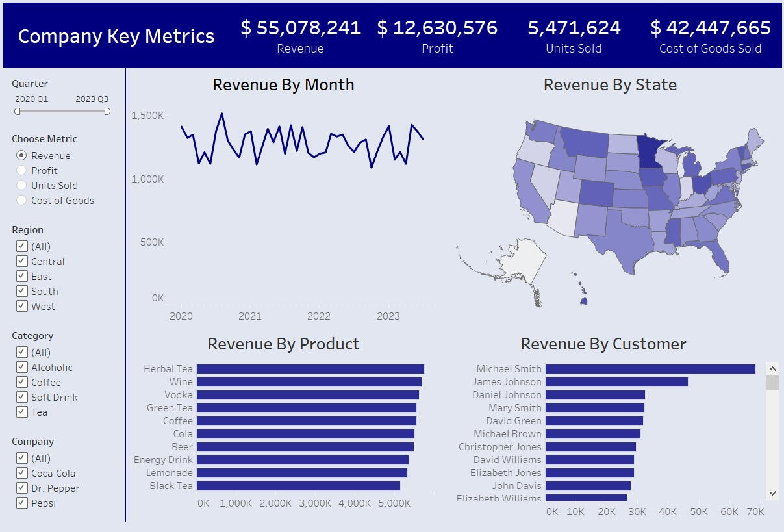784x532 pixels.
Task: Select the Revenue metric radio button
Action: click(x=22, y=155)
